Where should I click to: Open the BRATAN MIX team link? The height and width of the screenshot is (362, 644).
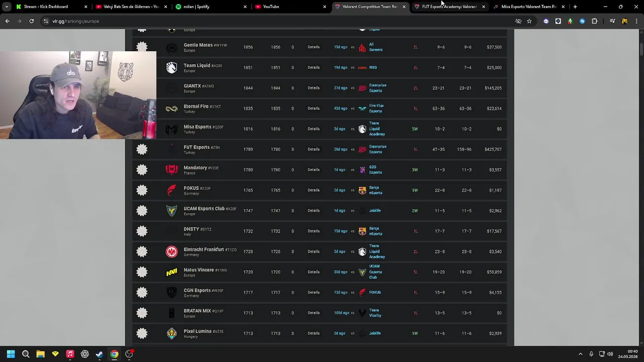click(197, 311)
